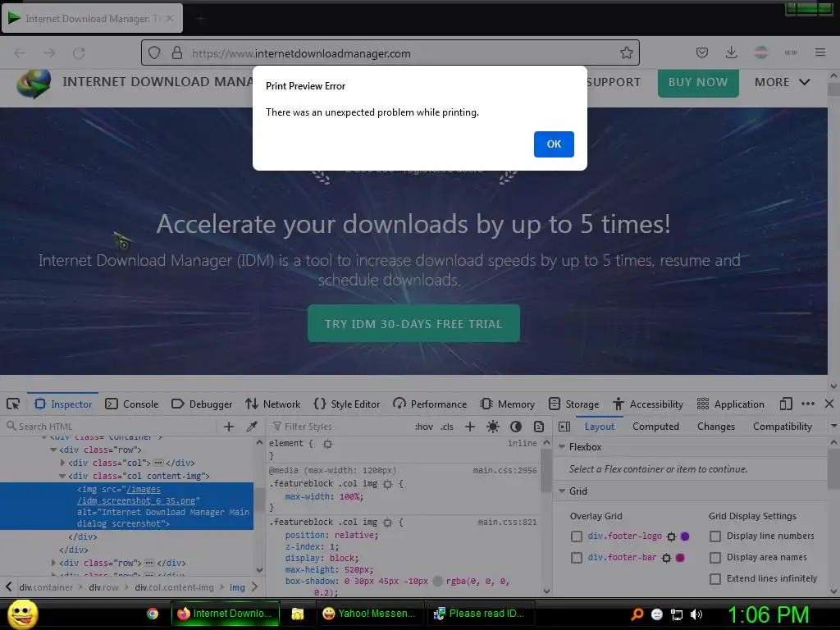Activate the element picker icon in DevTools
The width and height of the screenshot is (840, 630).
[x=13, y=404]
